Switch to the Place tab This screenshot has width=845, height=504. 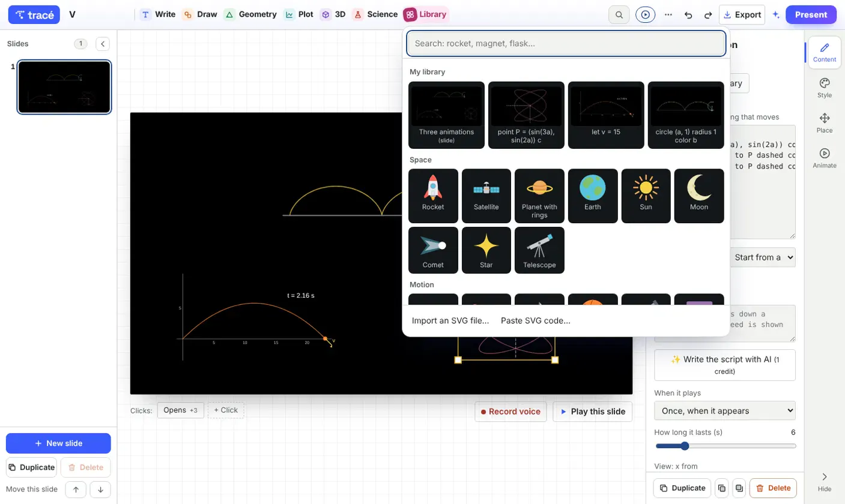coord(825,123)
